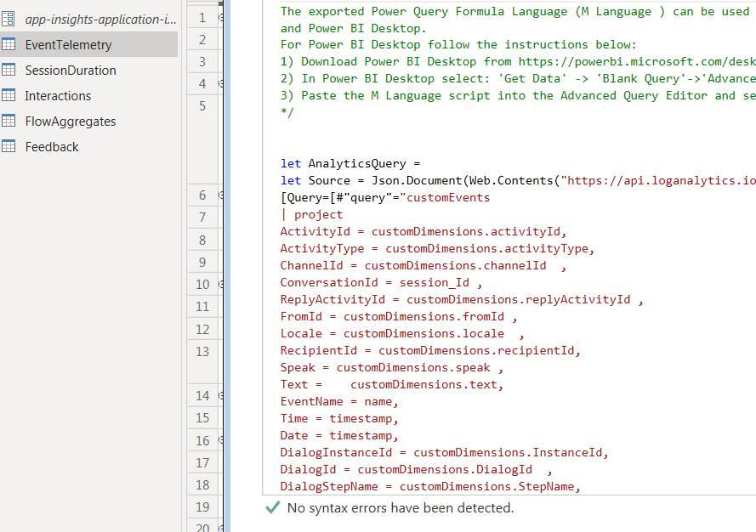The width and height of the screenshot is (756, 532).
Task: Click the comment line '1) Download Power BI Desktop'
Action: (518, 62)
